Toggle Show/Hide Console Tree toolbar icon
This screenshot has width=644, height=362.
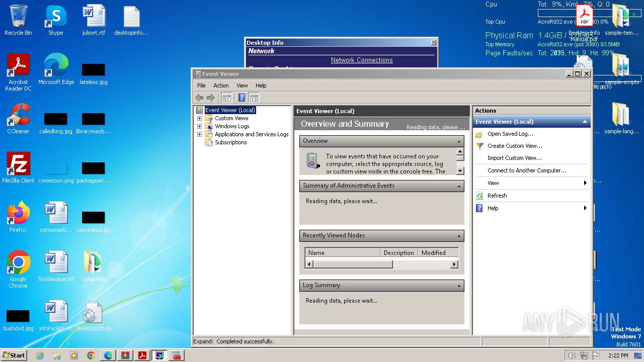[227, 98]
